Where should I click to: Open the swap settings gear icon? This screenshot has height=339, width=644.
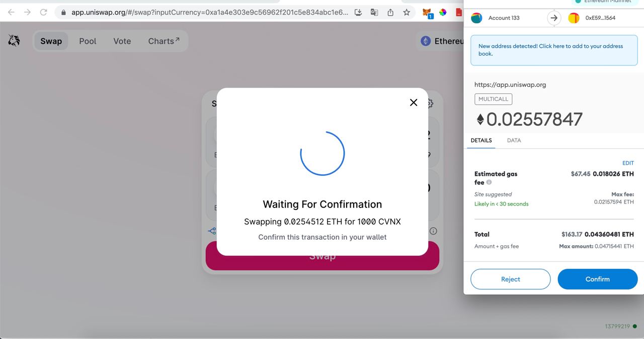pos(429,103)
